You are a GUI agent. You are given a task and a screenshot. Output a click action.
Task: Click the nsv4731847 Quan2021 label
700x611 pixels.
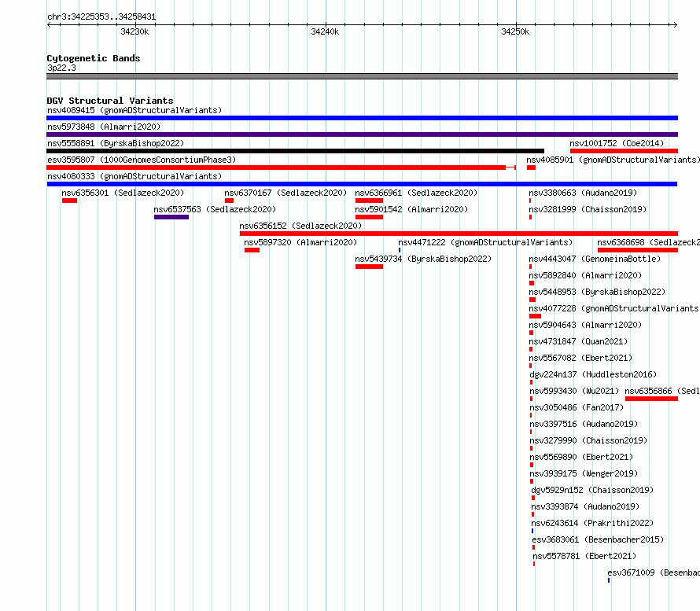click(578, 341)
